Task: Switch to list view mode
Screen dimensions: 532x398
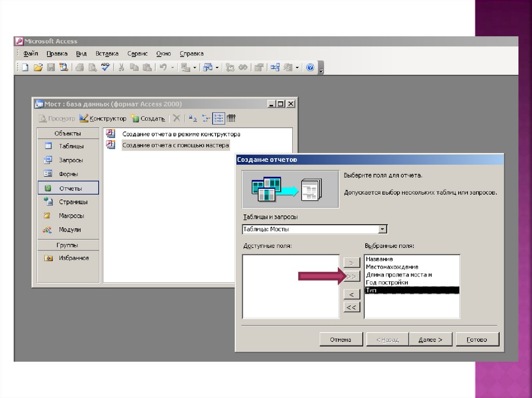Action: click(219, 118)
